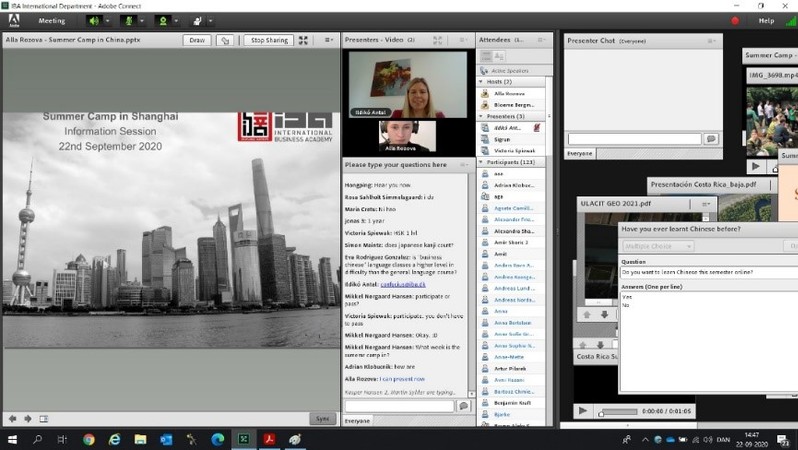This screenshot has width=798, height=450.
Task: Open Presenters Video pod options menu
Action: point(463,40)
